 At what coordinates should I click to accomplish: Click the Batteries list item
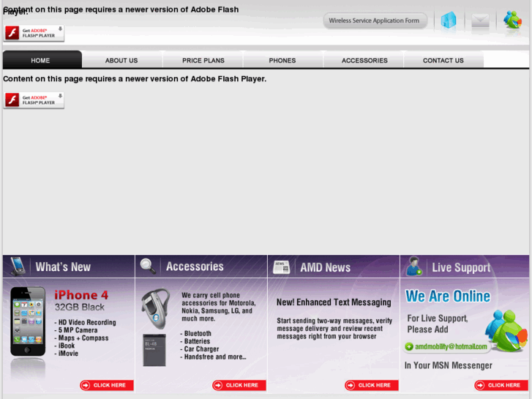coord(195,341)
